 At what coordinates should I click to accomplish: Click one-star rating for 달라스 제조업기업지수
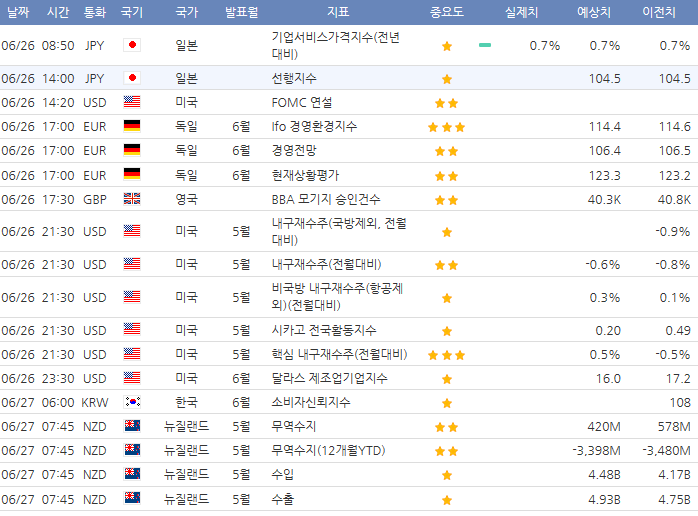[x=447, y=379]
